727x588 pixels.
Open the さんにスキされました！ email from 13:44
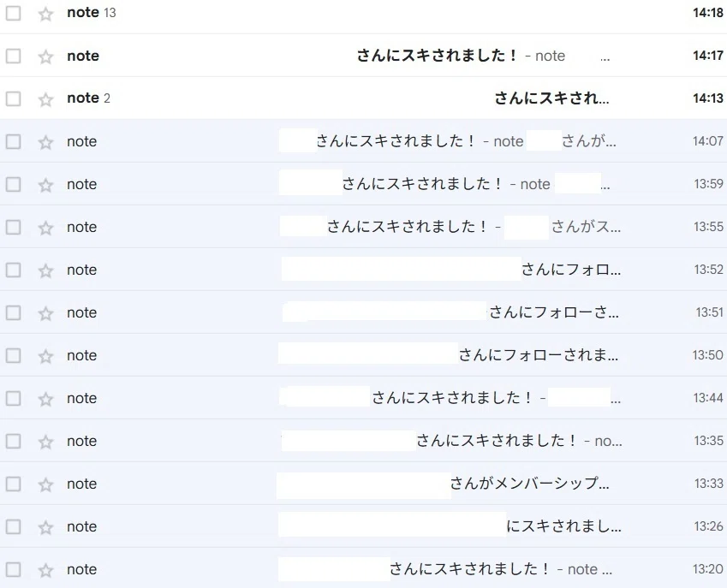pos(452,397)
